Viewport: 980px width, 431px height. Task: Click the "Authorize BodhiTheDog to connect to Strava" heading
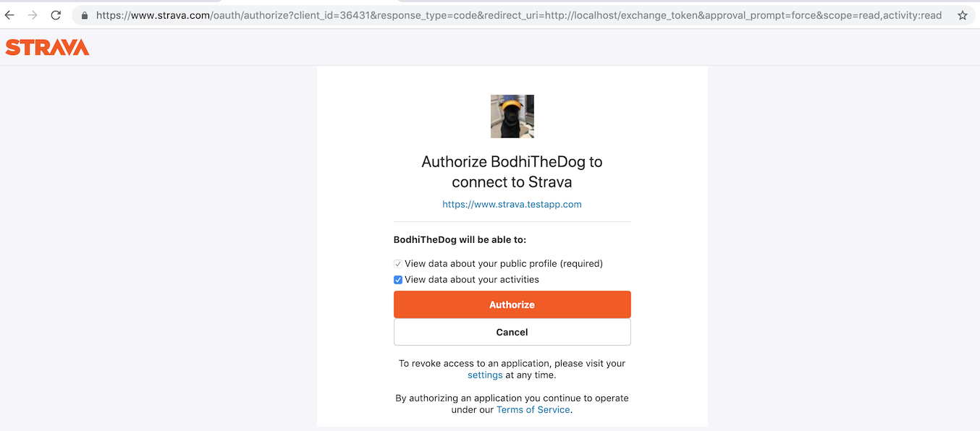512,171
